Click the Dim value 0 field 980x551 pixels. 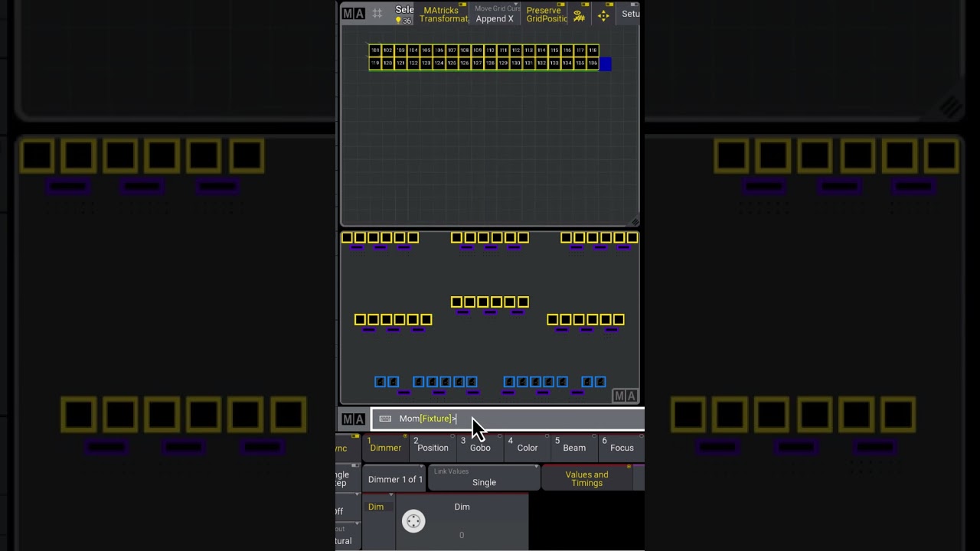click(x=462, y=535)
